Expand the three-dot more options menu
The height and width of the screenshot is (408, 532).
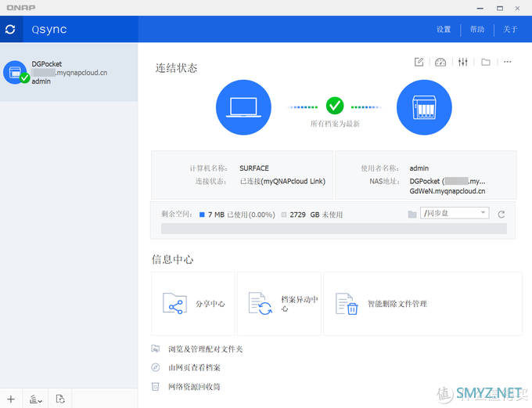[508, 63]
